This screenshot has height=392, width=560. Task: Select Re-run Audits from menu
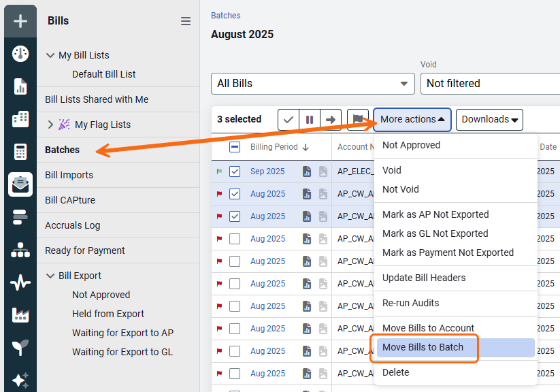(x=410, y=303)
